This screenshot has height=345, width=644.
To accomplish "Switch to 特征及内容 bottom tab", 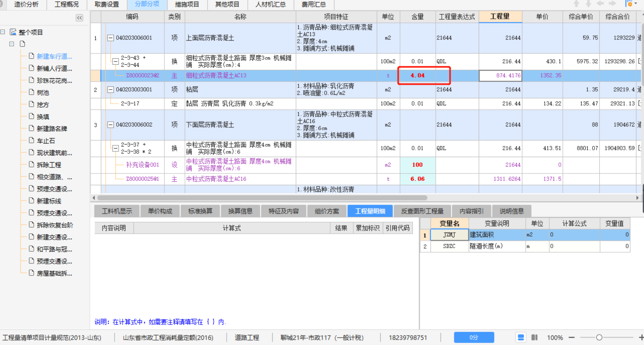I will 283,211.
